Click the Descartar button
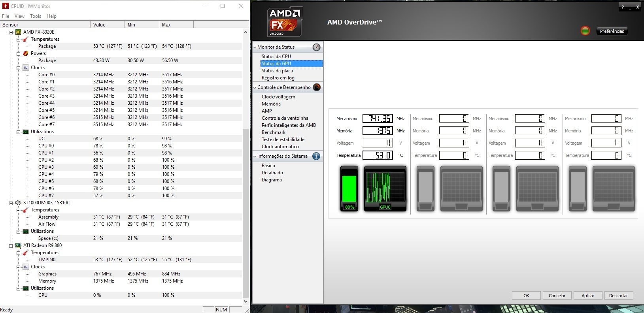 pyautogui.click(x=618, y=295)
